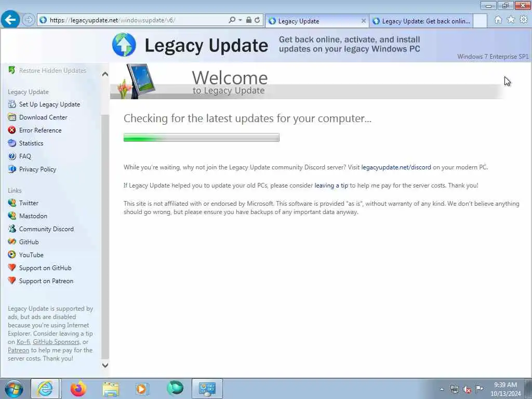Switch to the first Legacy Update tab
The image size is (532, 399).
coord(315,21)
